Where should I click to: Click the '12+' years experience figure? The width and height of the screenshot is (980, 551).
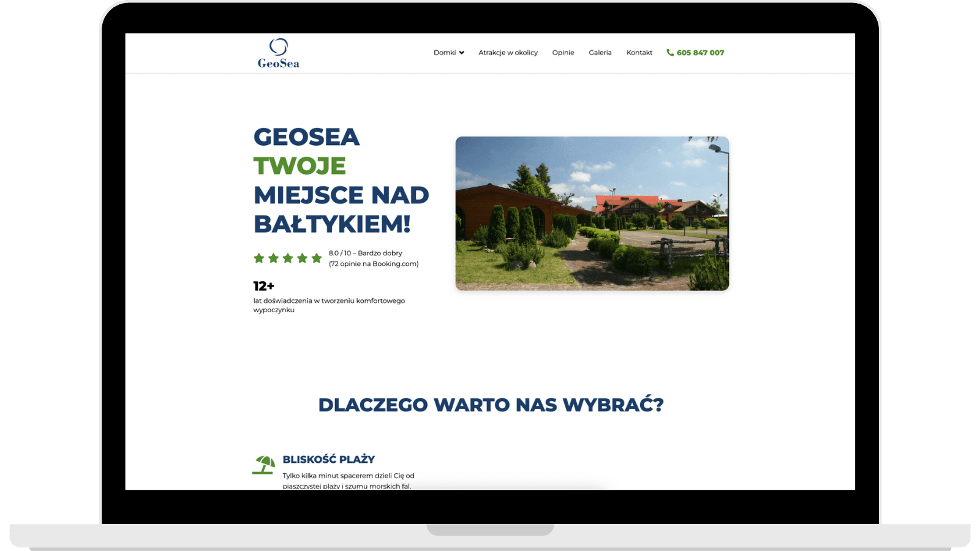point(264,286)
